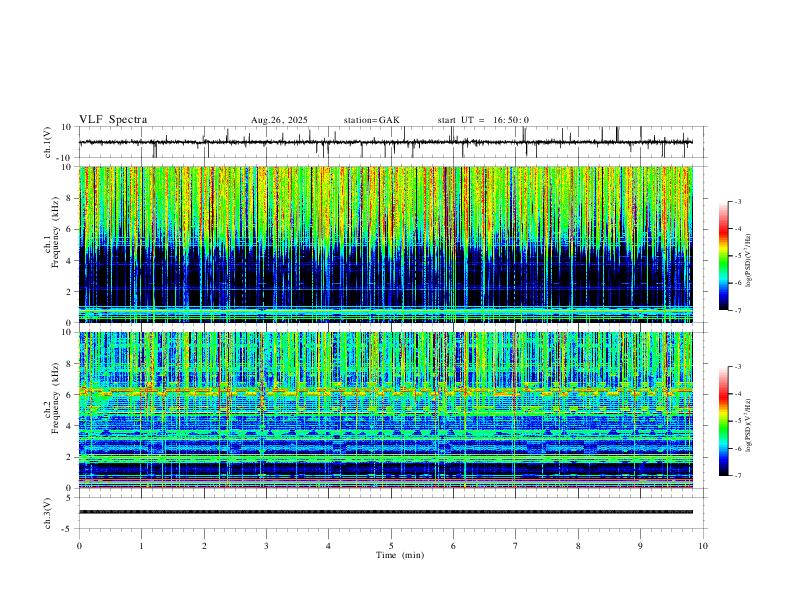Click the time axis tick label '5'
The width and height of the screenshot is (792, 612).
391,546
